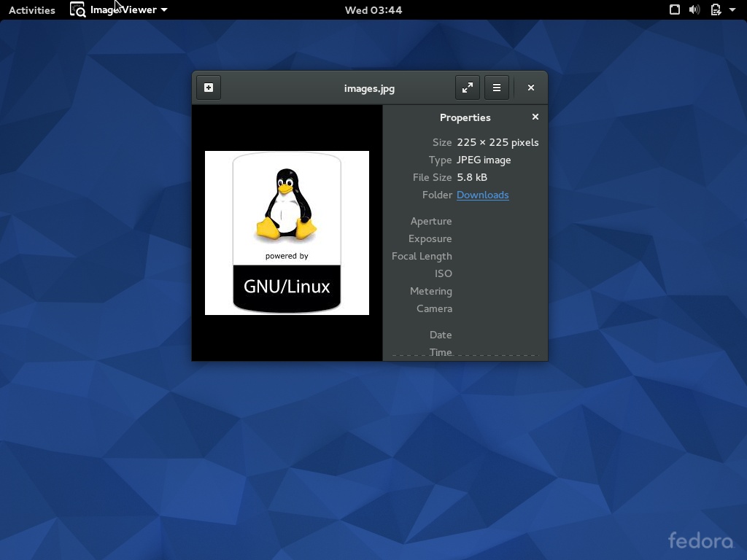This screenshot has height=560, width=747.
Task: Enter fullscreen mode with the arrows icon
Action: coord(468,87)
